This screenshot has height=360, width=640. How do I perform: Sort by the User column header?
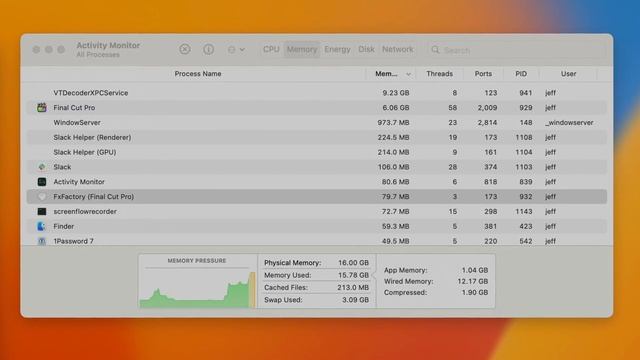(568, 74)
